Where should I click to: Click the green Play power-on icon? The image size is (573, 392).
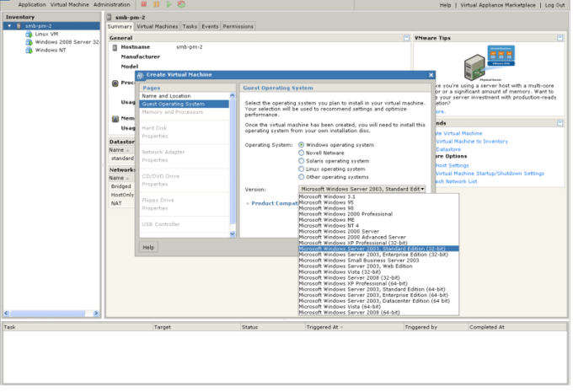(169, 4)
